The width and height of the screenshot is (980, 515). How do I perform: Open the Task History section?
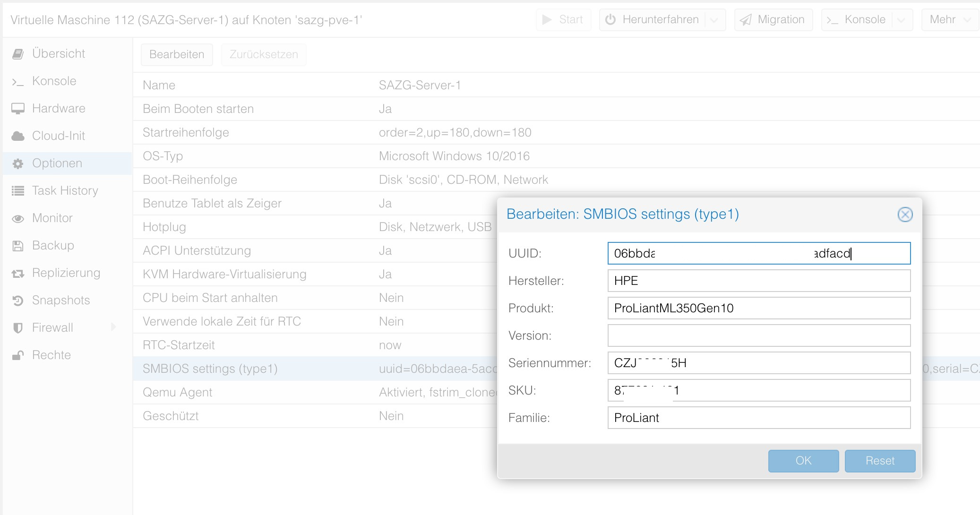click(x=67, y=191)
